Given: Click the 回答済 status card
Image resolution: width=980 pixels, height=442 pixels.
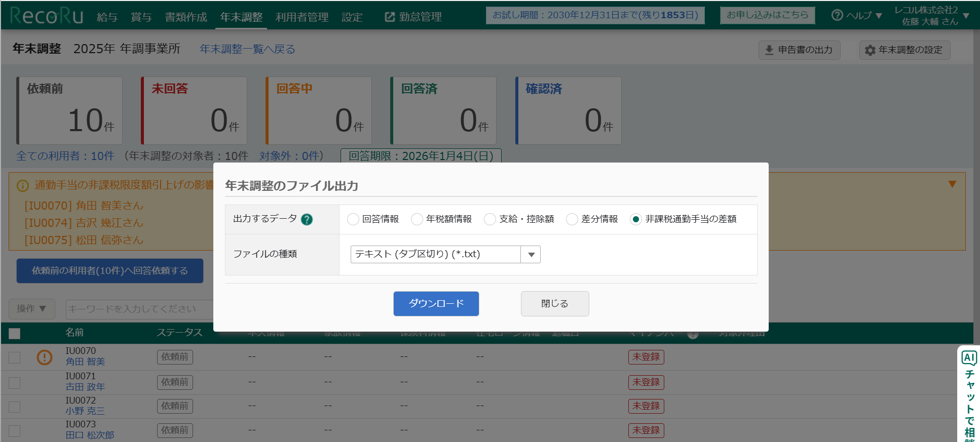Looking at the screenshot, I should click(x=443, y=110).
